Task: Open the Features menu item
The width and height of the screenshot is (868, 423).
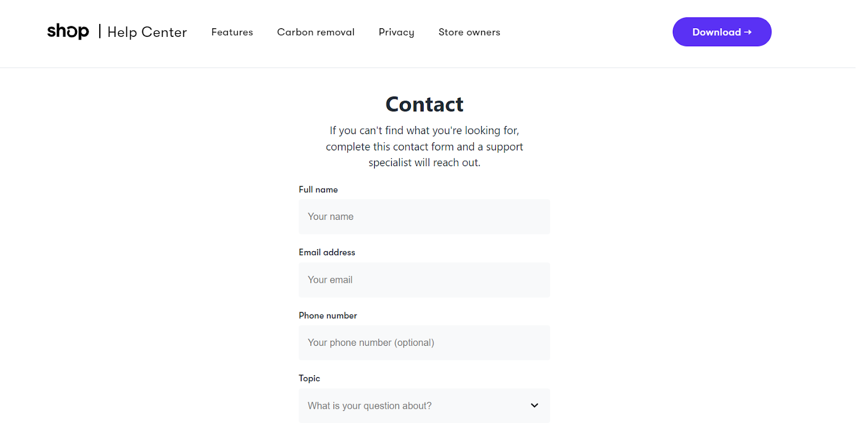Action: click(232, 32)
